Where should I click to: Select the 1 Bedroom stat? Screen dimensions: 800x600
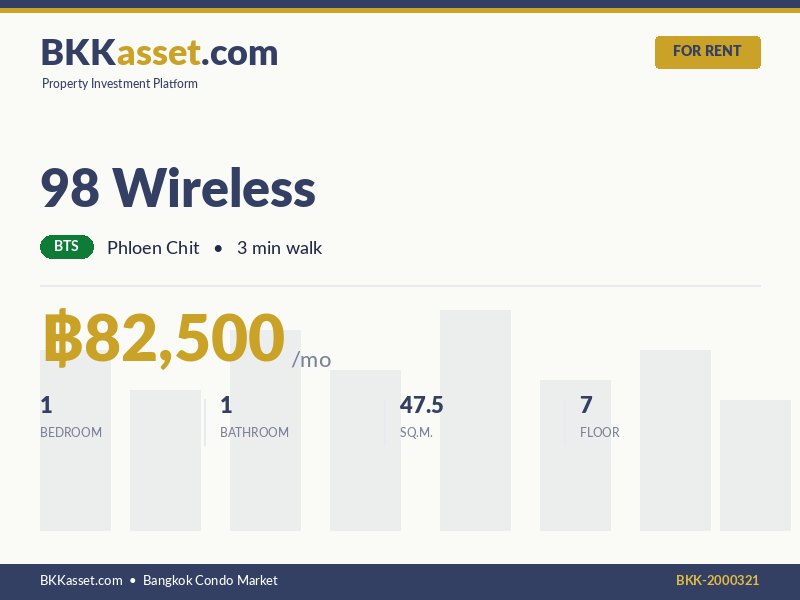[46, 405]
